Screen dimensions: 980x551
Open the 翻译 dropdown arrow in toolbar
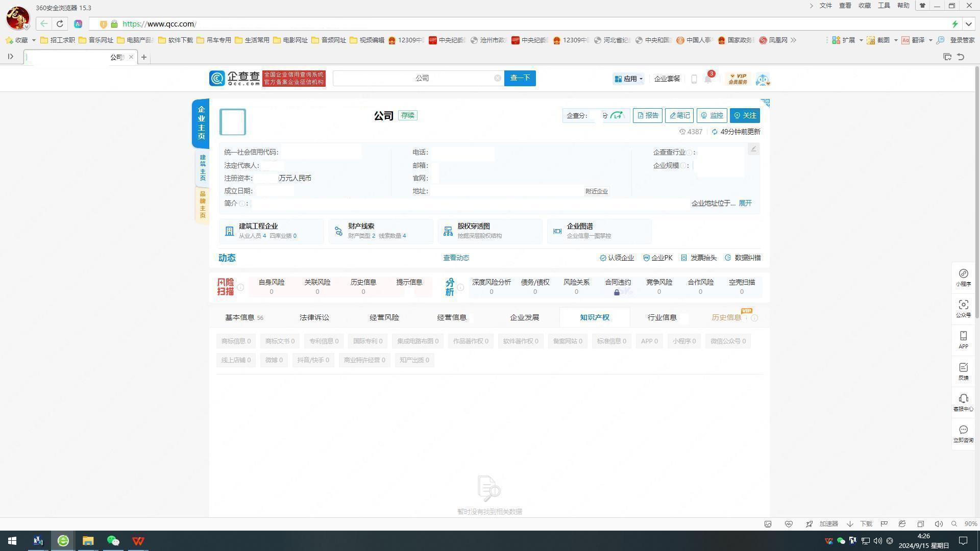tap(930, 40)
